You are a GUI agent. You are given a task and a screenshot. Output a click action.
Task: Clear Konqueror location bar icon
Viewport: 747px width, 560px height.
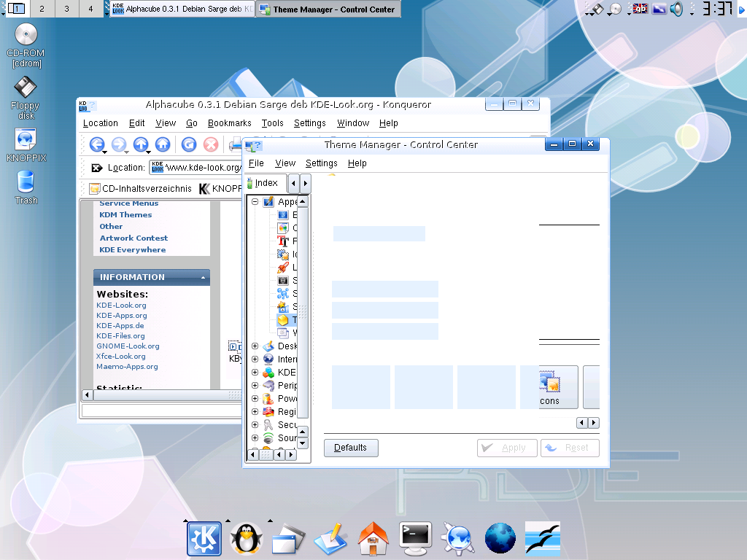click(97, 168)
